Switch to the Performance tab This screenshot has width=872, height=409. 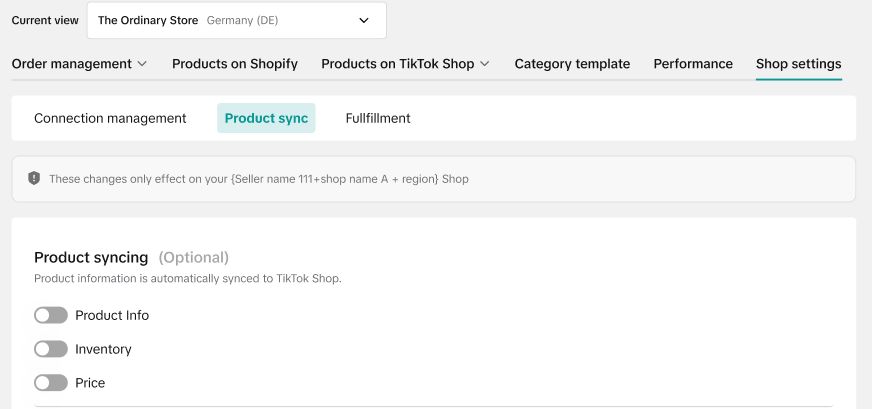[x=693, y=64]
